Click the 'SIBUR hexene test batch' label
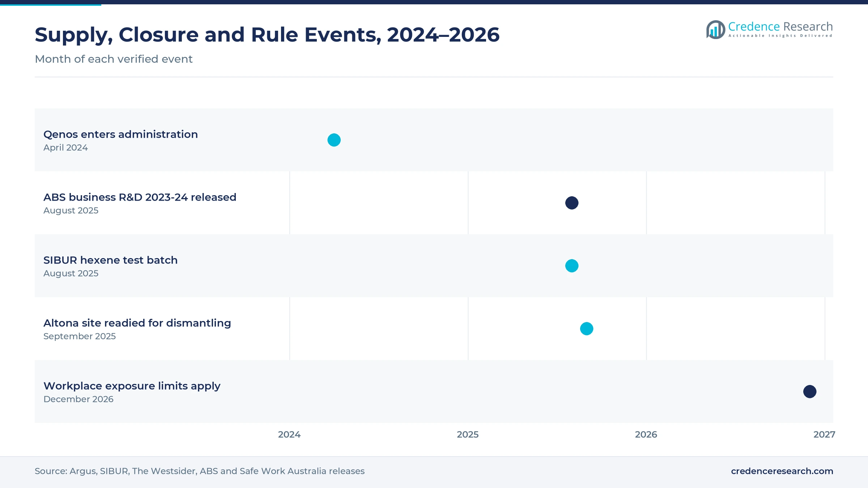This screenshot has height=488, width=868. tap(110, 260)
